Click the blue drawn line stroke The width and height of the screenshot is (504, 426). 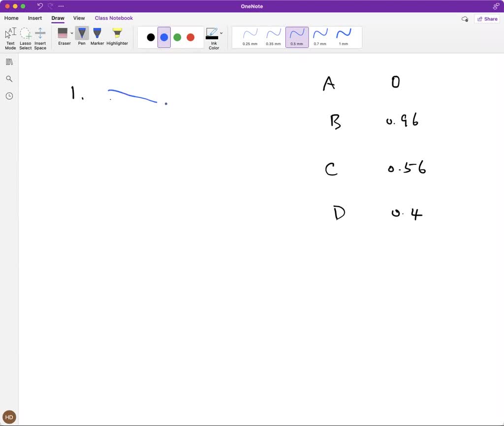pos(132,96)
